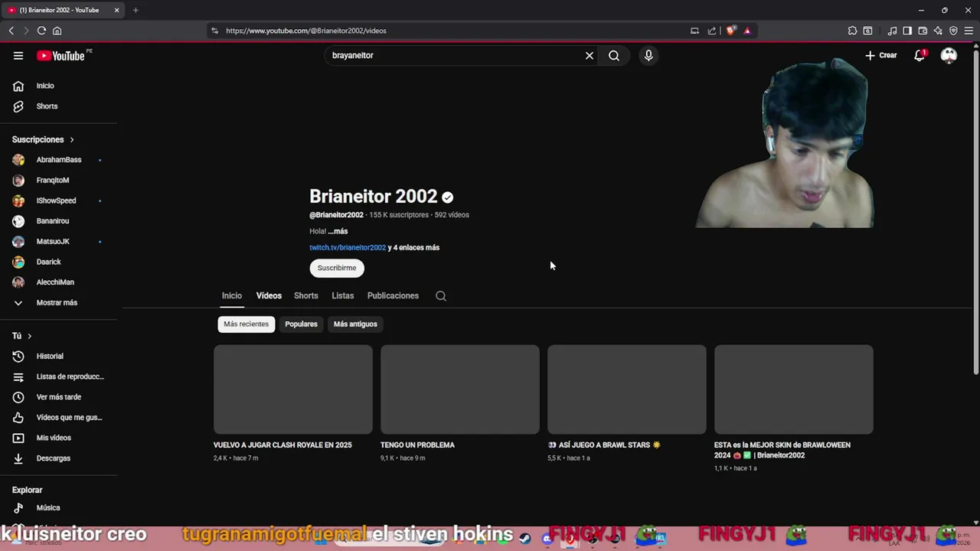Viewport: 980px width, 551px height.
Task: Go back with the browser arrow
Action: 11,31
